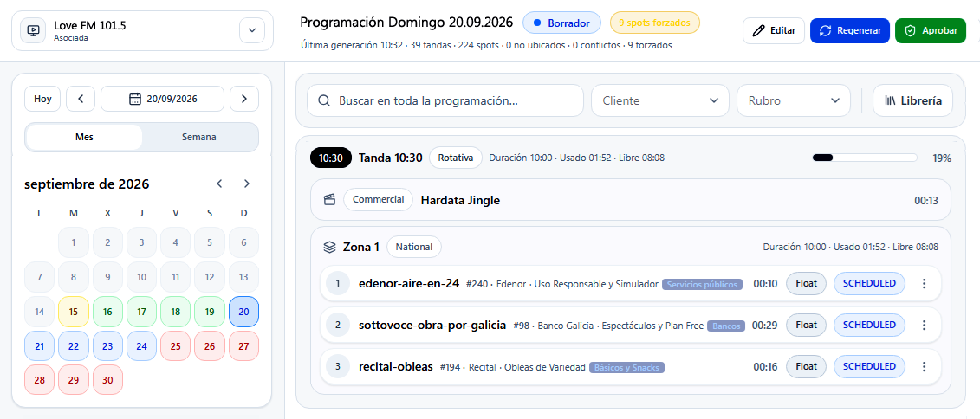The height and width of the screenshot is (419, 980).
Task: Click the number 2 badge of sottovoce row
Action: point(338,325)
